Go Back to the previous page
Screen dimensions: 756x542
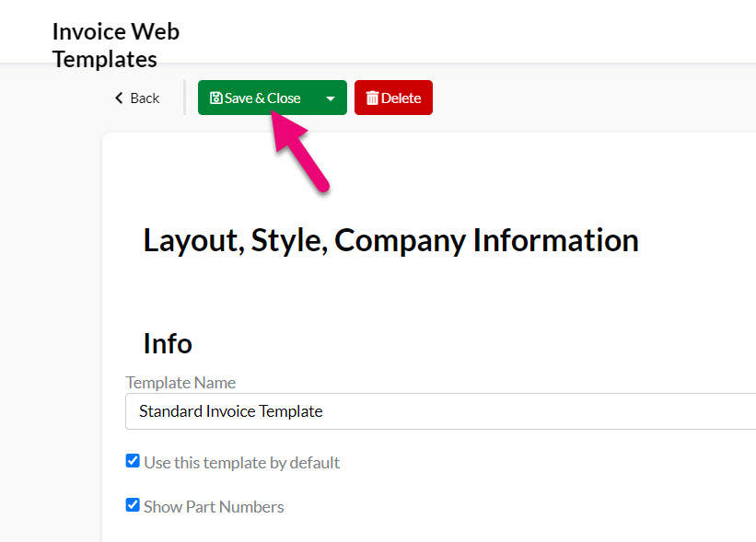point(137,98)
